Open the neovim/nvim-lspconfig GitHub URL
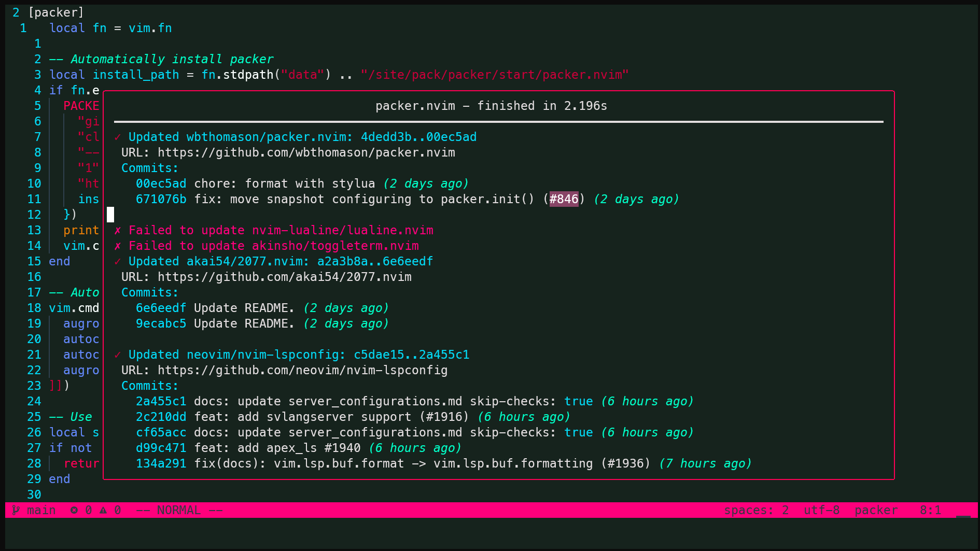Viewport: 980px width, 551px height. click(x=303, y=370)
